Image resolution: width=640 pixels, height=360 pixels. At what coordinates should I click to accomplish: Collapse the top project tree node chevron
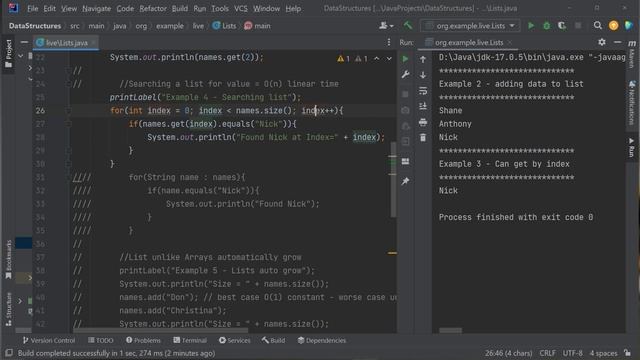coord(20,56)
